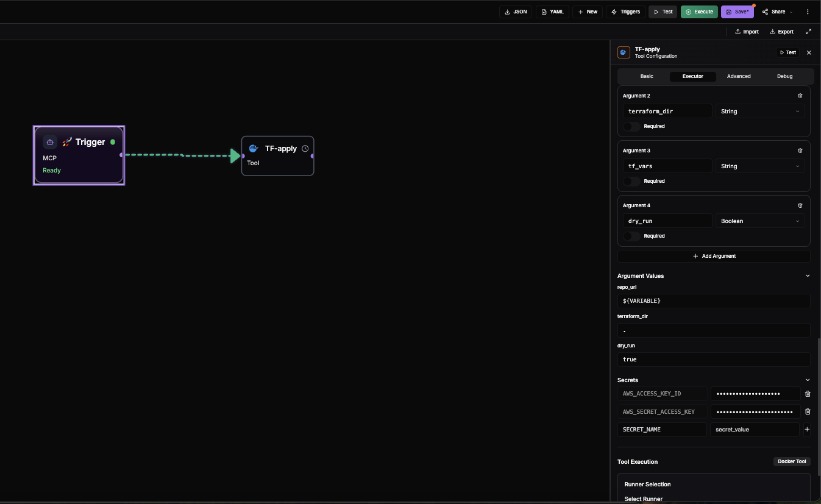
Task: Delete Argument 4 with trash icon
Action: point(800,205)
